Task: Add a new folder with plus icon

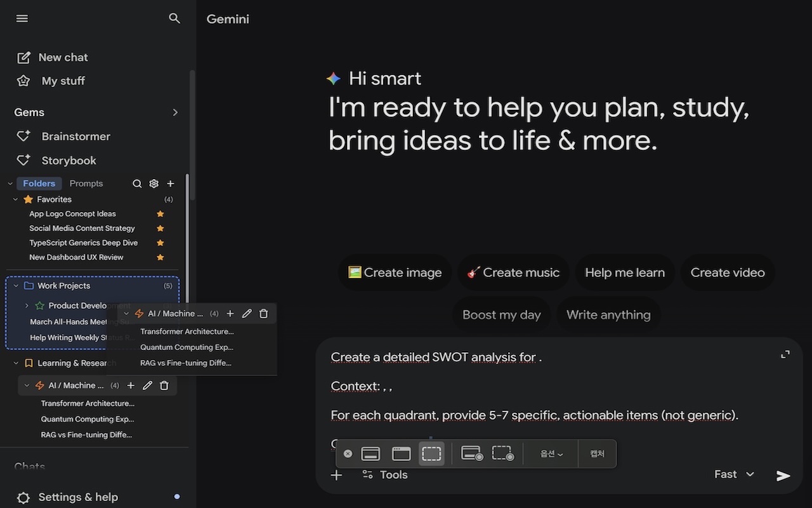Action: tap(170, 184)
